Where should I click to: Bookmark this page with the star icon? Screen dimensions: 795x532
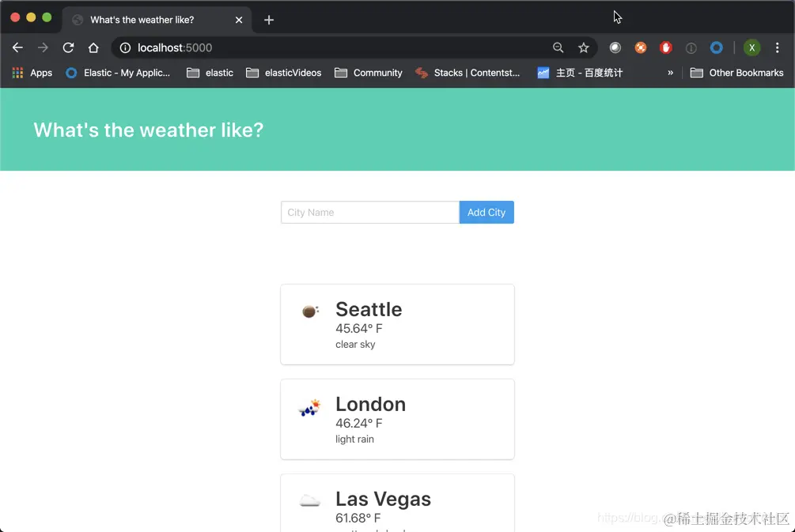pos(584,47)
